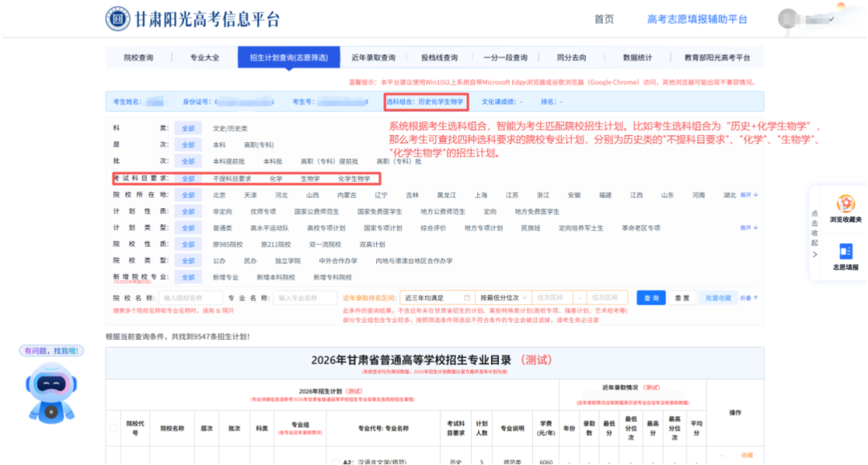868x465 pixels.
Task: Filter by 新增本科院校
Action: [276, 278]
